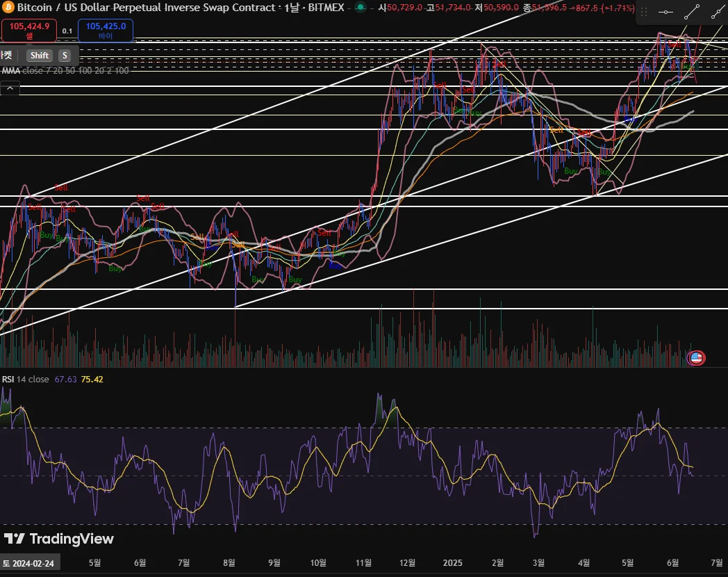The height and width of the screenshot is (577, 728).
Task: Click the BITMEX exchange label in the title
Action: click(x=326, y=8)
